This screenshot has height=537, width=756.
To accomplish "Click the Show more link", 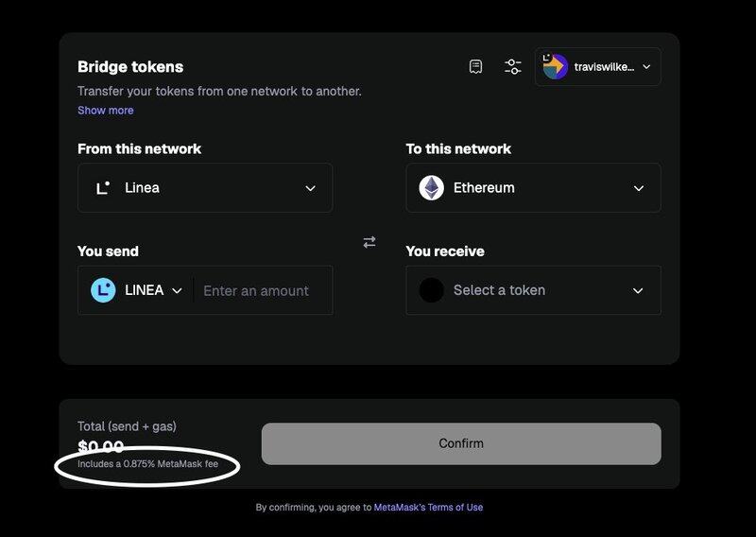I will coord(106,110).
